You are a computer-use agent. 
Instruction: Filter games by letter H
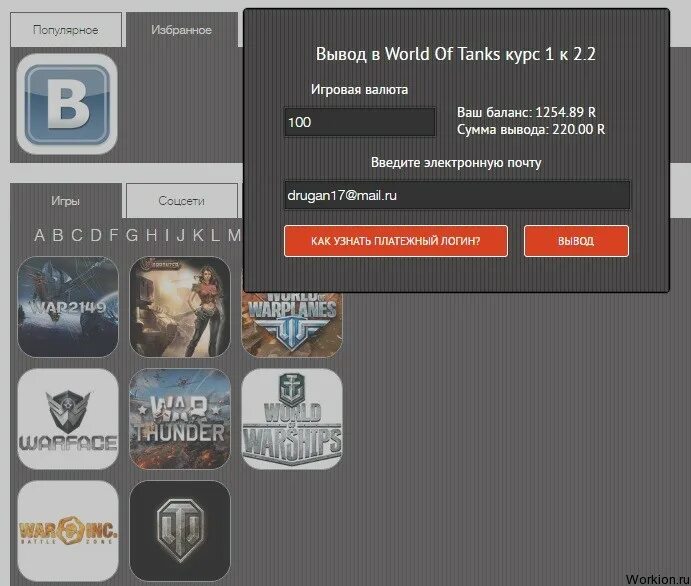click(151, 235)
